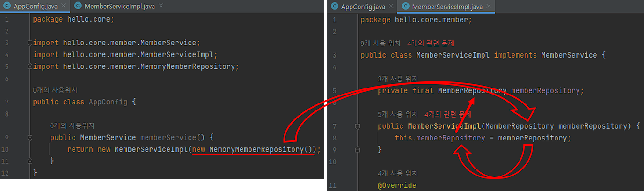Screen dimensions: 644x191
Task: Click import of hello.core.member.MemberService
Action: [117, 43]
